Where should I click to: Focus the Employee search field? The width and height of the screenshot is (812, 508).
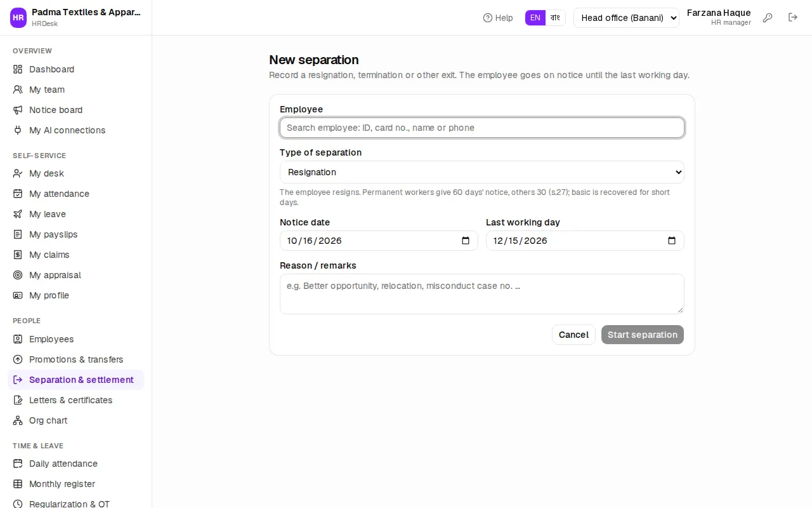click(x=482, y=128)
